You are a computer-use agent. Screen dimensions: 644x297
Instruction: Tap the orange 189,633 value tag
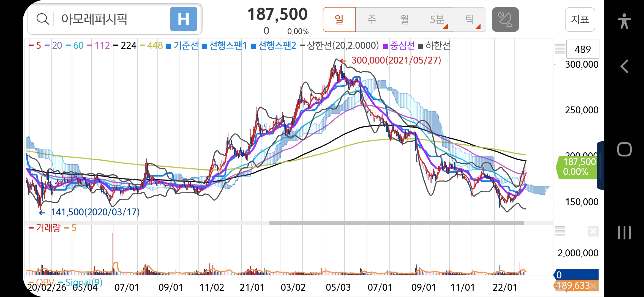576,285
